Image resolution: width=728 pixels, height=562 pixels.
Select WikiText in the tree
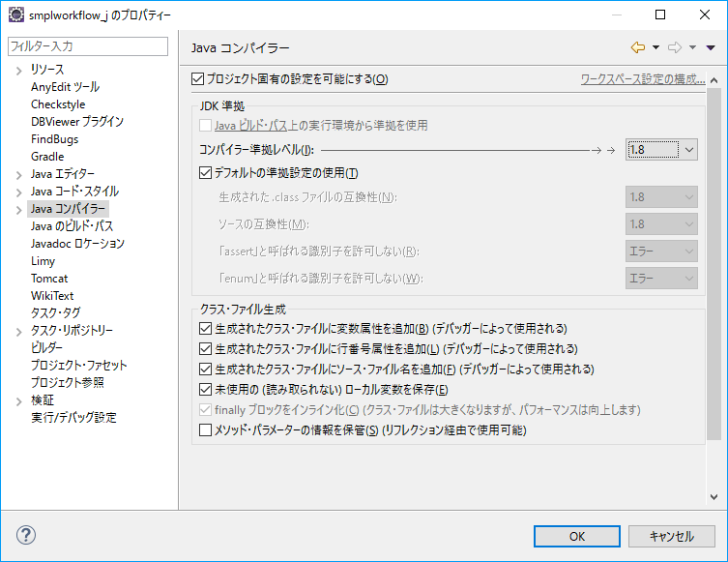coord(52,296)
